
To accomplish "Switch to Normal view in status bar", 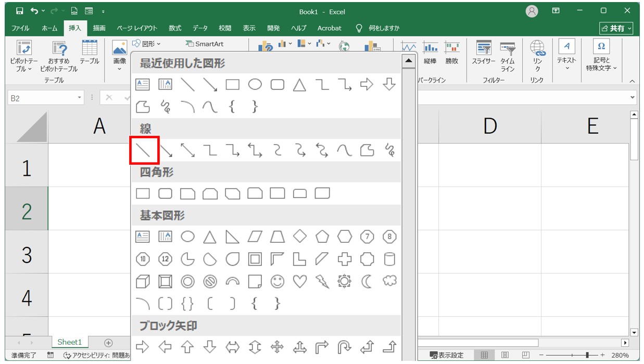I will [484, 355].
